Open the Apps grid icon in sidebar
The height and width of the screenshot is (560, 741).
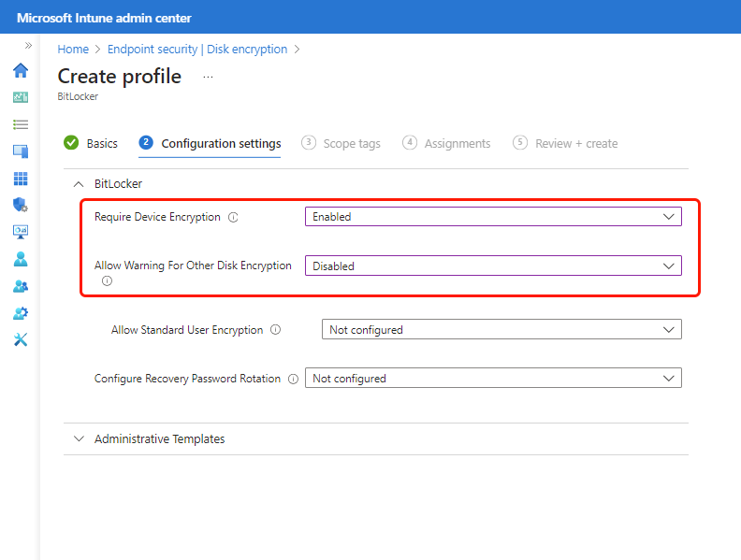(x=21, y=179)
